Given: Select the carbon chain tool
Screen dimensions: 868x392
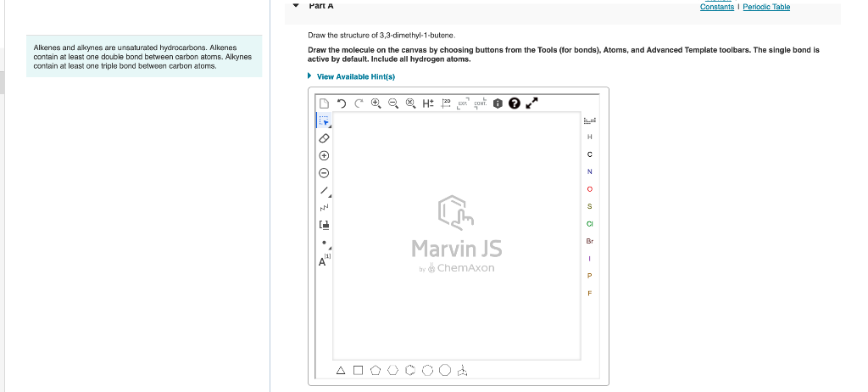Looking at the screenshot, I should pyautogui.click(x=325, y=208).
